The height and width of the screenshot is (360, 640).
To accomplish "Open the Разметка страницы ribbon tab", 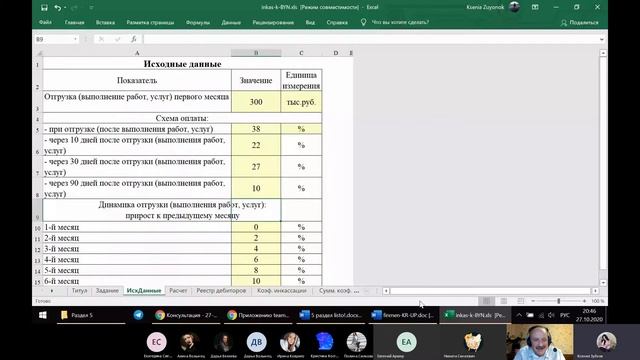I will (150, 22).
